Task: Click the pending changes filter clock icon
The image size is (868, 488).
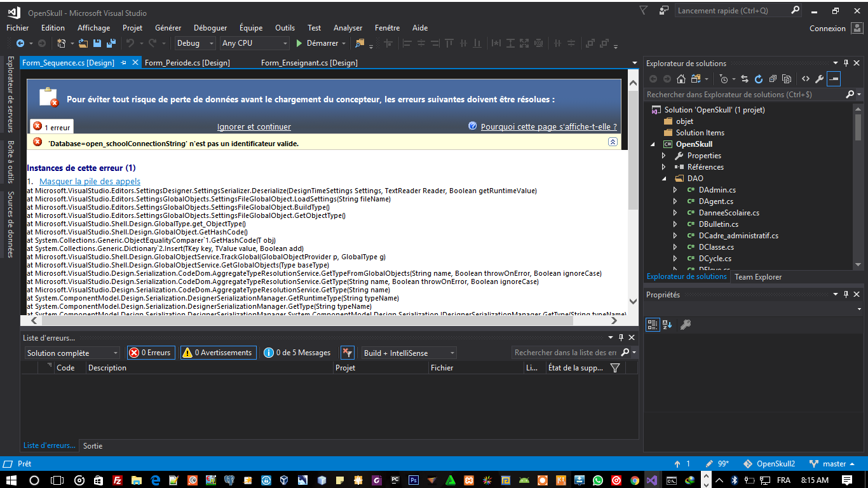Action: (724, 79)
